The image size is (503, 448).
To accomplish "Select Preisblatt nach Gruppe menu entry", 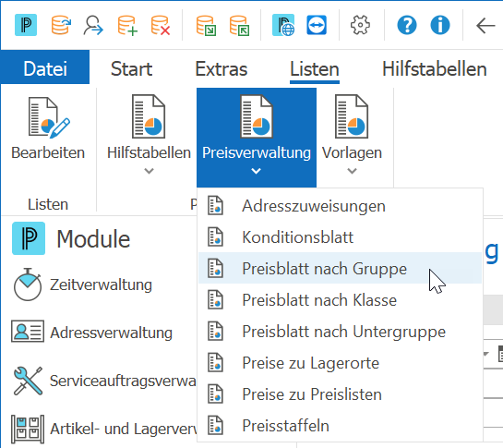I will pos(340,268).
